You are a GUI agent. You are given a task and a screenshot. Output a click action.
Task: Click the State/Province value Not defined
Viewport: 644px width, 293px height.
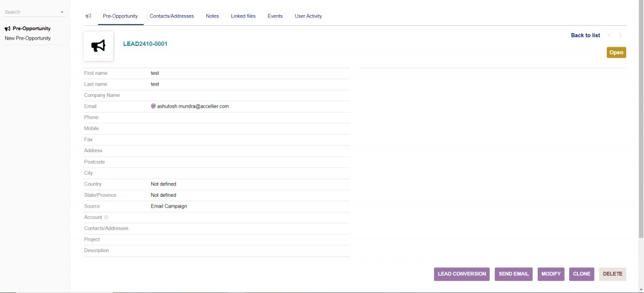pos(164,195)
